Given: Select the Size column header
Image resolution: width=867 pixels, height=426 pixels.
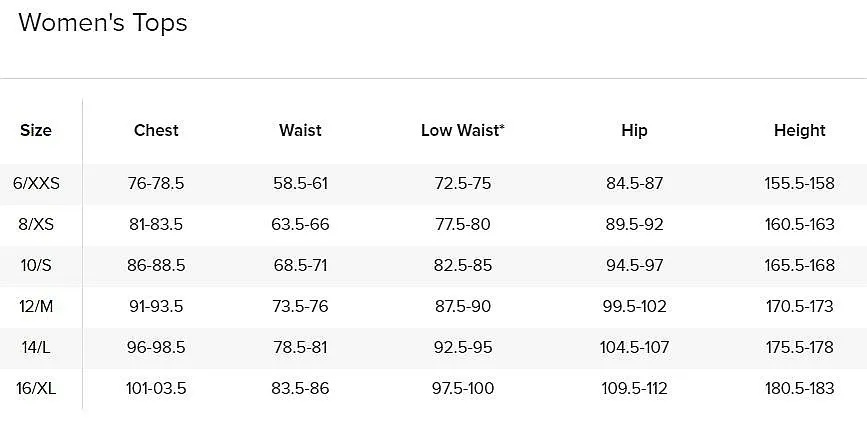Looking at the screenshot, I should pyautogui.click(x=36, y=131).
